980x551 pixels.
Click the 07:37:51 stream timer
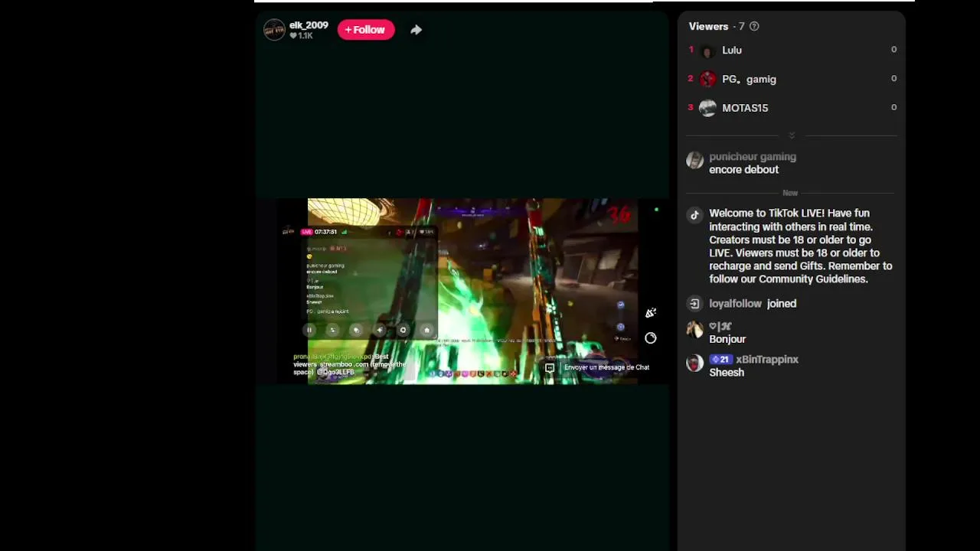click(x=325, y=232)
